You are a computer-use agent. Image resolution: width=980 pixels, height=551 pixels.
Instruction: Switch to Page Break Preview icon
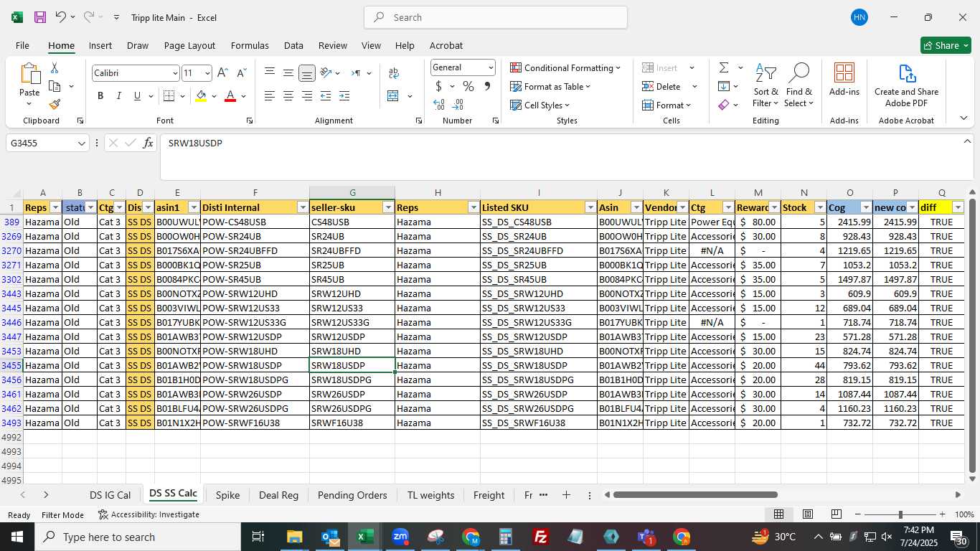[836, 514]
